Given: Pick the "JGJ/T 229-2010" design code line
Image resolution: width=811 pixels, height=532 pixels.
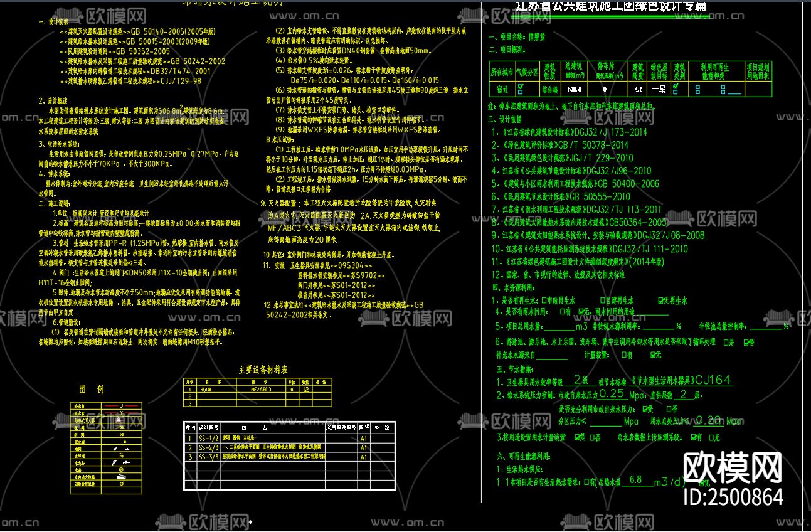Looking at the screenshot, I should tap(562, 158).
